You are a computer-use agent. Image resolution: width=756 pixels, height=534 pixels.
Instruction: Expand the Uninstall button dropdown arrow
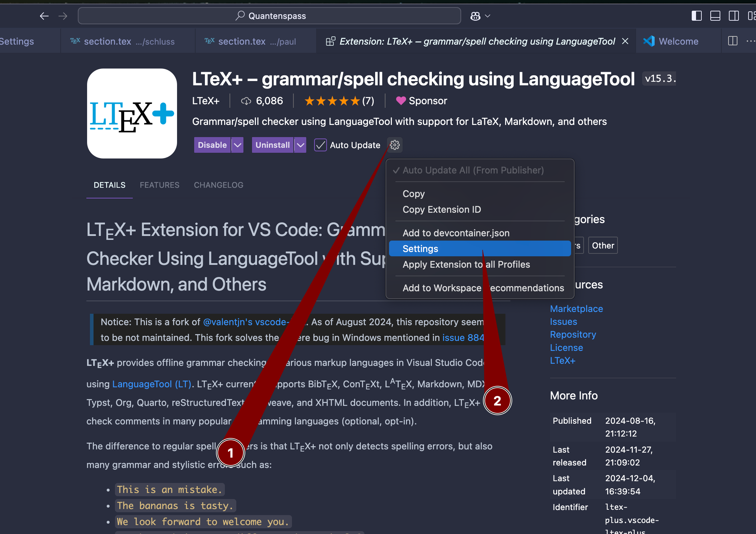point(301,145)
